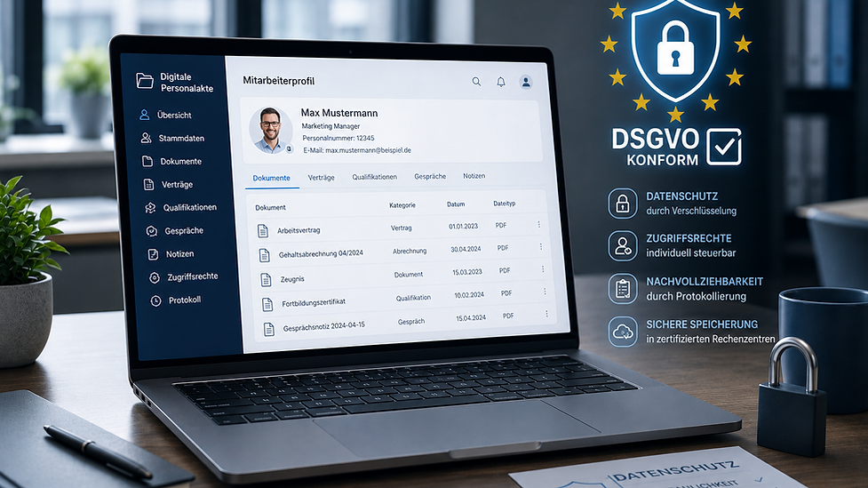This screenshot has height=488, width=868.
Task: Click the Zugriffsrechte user icon in feature list
Action: pos(623,245)
